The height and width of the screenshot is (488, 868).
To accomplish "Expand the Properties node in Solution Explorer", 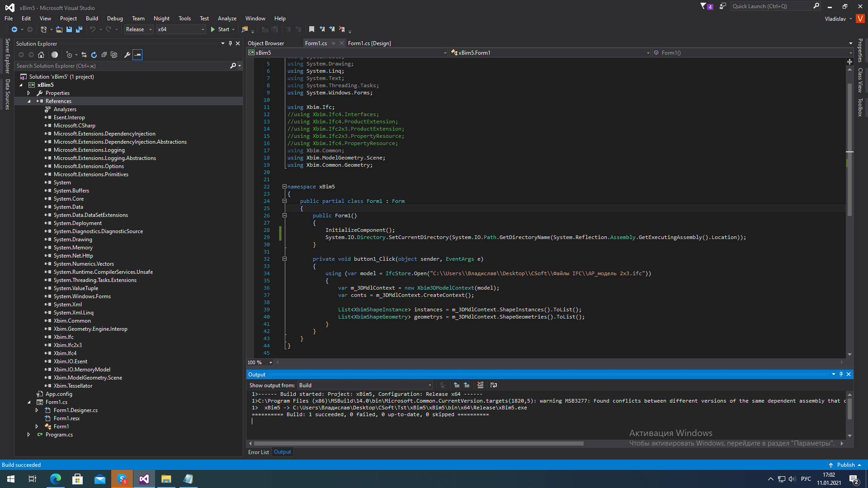I will click(x=28, y=93).
